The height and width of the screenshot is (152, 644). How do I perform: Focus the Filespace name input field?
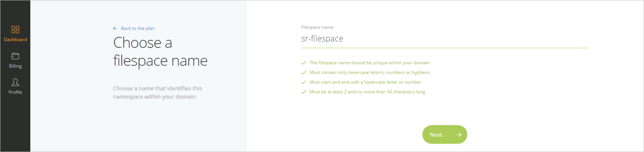(444, 39)
